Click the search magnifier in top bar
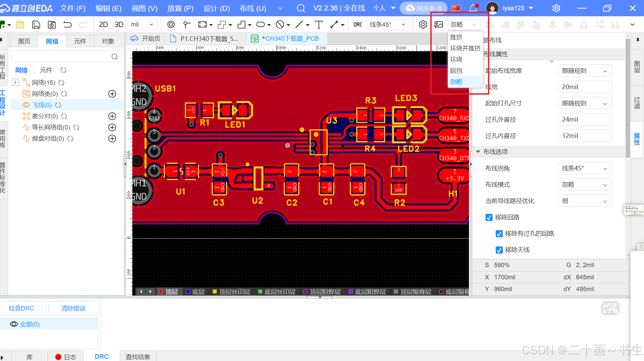 pos(301,8)
